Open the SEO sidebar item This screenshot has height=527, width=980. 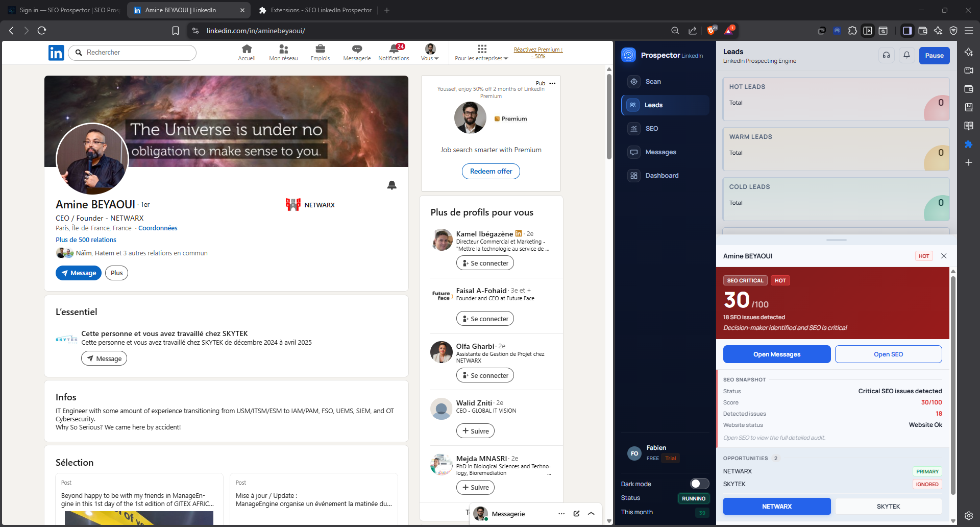pyautogui.click(x=651, y=129)
